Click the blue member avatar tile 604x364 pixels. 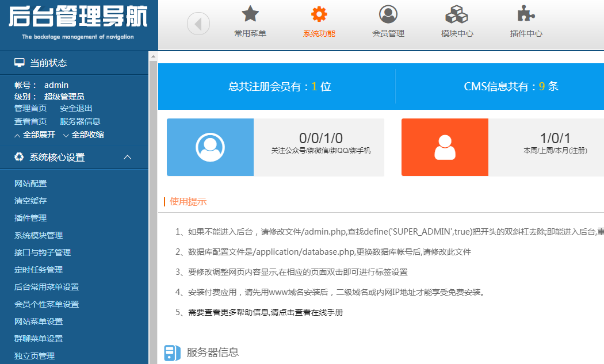(x=210, y=147)
